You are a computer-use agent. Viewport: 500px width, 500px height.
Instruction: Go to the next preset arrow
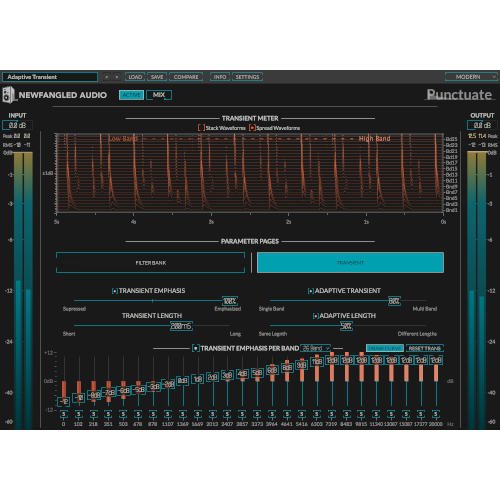117,77
